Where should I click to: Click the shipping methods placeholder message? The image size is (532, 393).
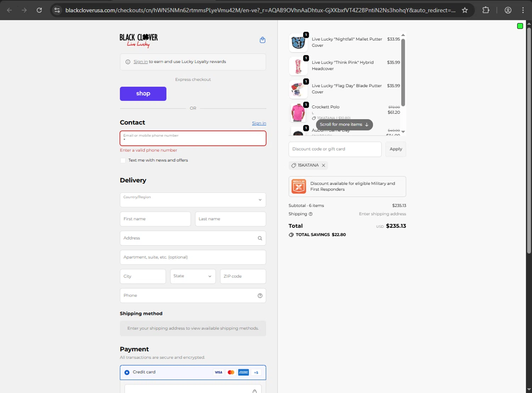click(x=193, y=328)
